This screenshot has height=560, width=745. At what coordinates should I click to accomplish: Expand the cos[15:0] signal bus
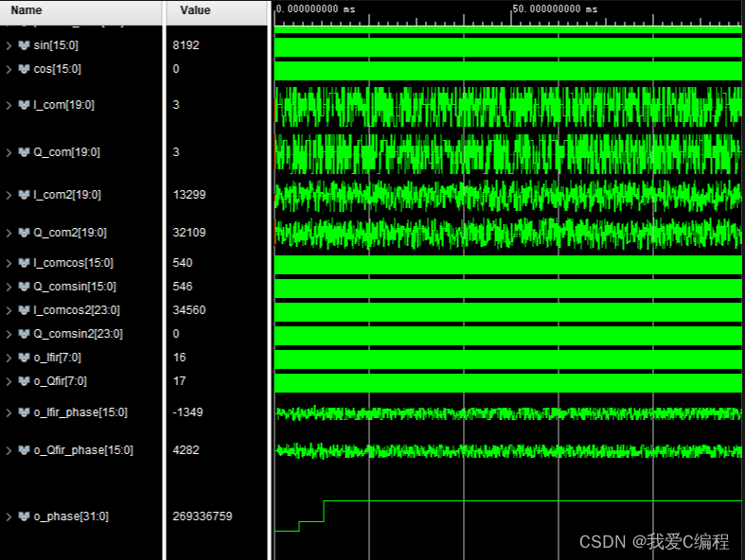click(9, 69)
